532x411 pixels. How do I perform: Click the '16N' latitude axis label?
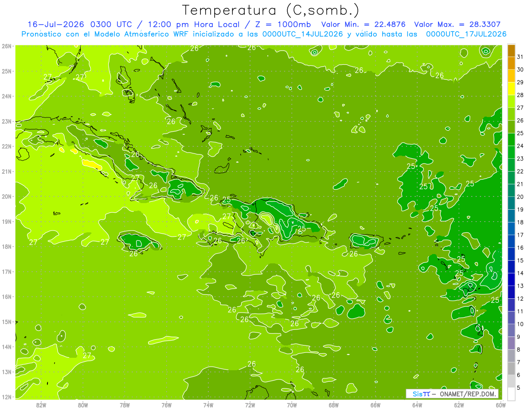click(6, 297)
